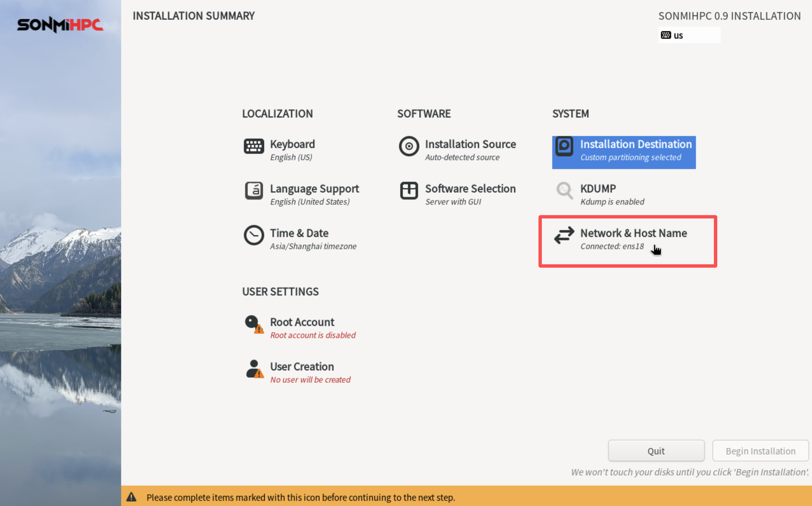
Task: Click the Installation Source disc icon
Action: 409,146
